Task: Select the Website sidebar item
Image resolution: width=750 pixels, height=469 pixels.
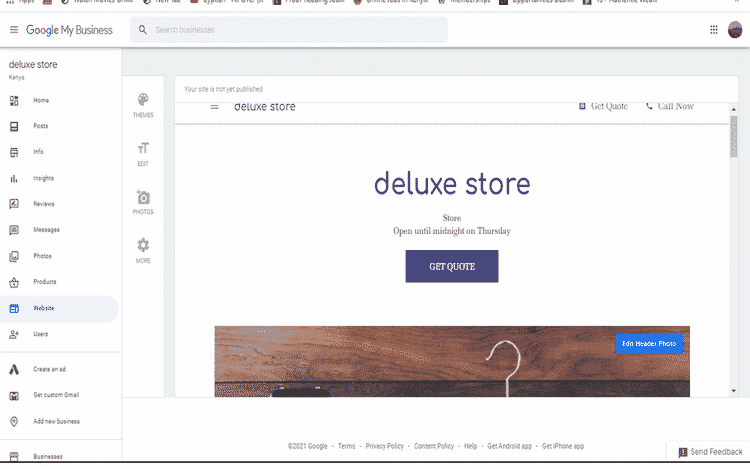Action: point(59,308)
